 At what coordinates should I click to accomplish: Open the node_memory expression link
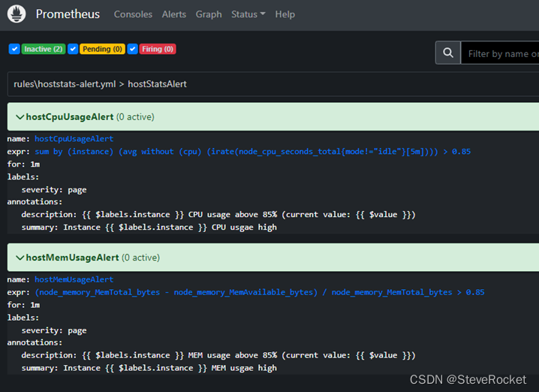260,292
